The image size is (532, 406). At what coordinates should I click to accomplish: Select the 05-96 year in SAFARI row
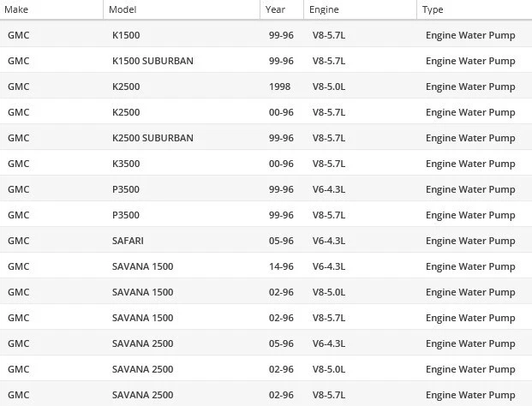[x=281, y=241]
